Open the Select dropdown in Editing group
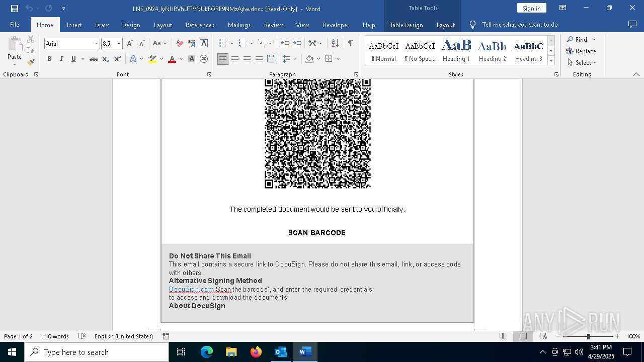 pyautogui.click(x=582, y=63)
